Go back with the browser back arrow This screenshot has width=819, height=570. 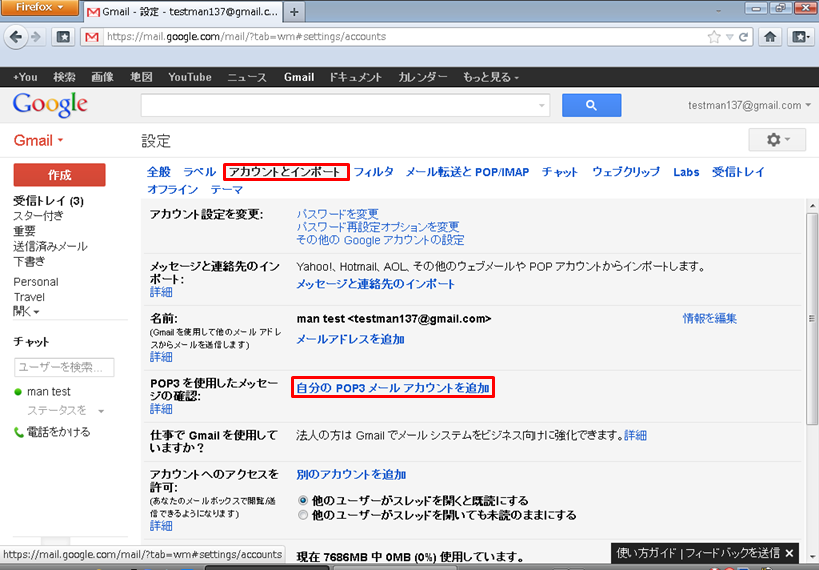click(16, 37)
